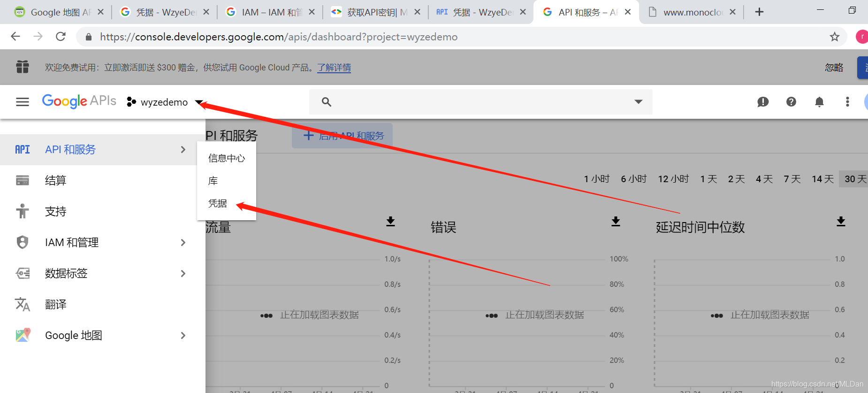The image size is (868, 393).
Task: Close the API 和服务 browser tab
Action: [x=628, y=12]
